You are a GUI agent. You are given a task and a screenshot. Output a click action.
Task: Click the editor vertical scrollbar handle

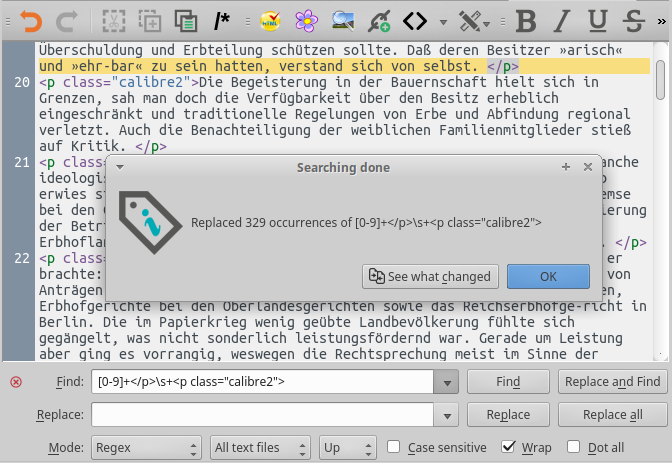660,80
